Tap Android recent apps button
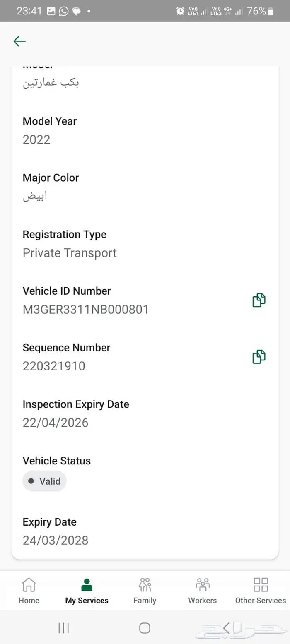 pyautogui.click(x=63, y=628)
